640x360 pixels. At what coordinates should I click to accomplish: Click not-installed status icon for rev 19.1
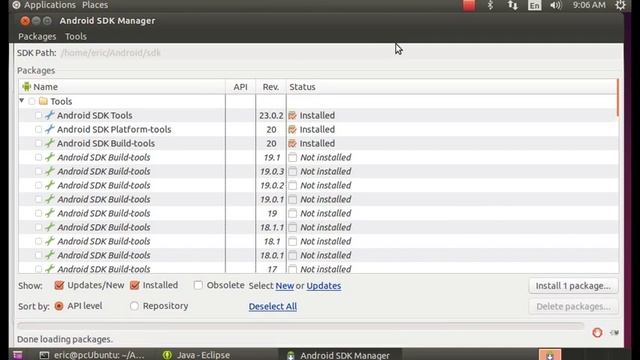[293, 157]
